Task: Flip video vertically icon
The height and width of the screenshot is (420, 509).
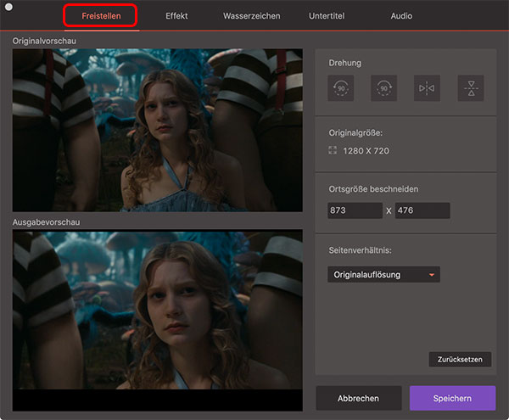Action: [471, 88]
